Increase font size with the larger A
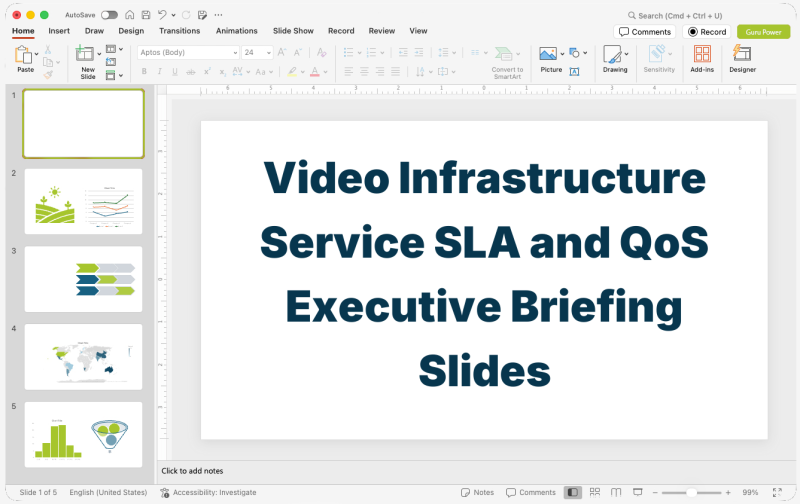The width and height of the screenshot is (800, 504). [x=282, y=52]
